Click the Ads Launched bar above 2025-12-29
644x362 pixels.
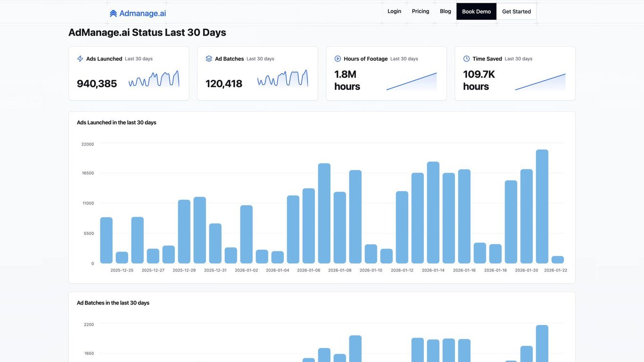point(184,231)
